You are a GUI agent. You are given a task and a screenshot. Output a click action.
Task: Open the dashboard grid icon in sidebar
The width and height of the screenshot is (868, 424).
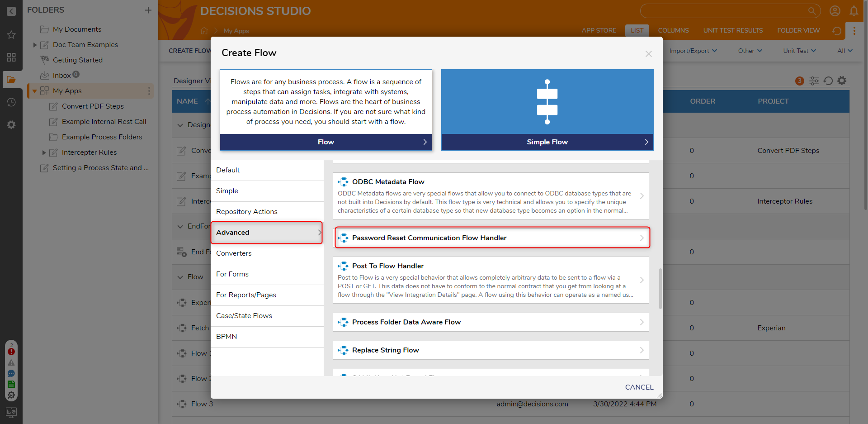click(x=11, y=57)
